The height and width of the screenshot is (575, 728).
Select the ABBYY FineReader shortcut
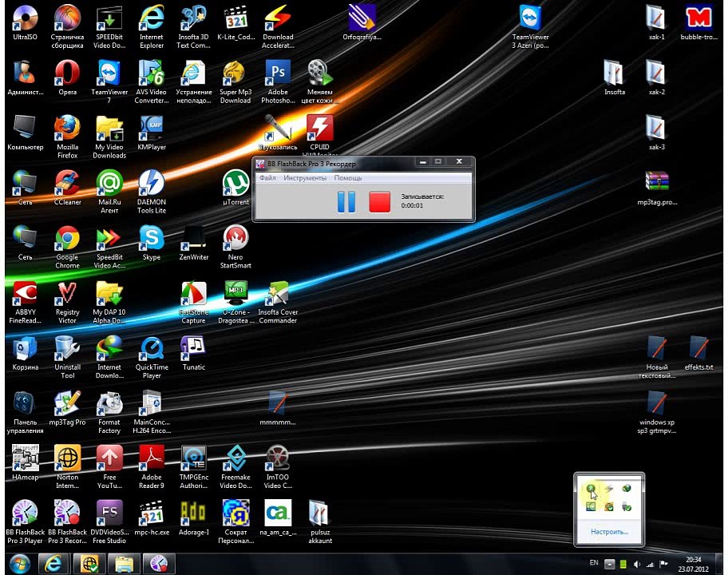coord(25,303)
